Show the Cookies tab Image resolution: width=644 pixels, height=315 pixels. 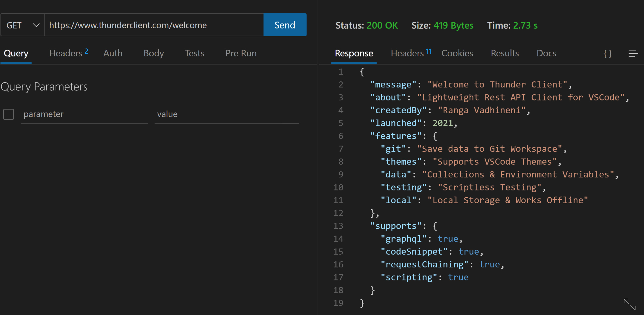(457, 53)
